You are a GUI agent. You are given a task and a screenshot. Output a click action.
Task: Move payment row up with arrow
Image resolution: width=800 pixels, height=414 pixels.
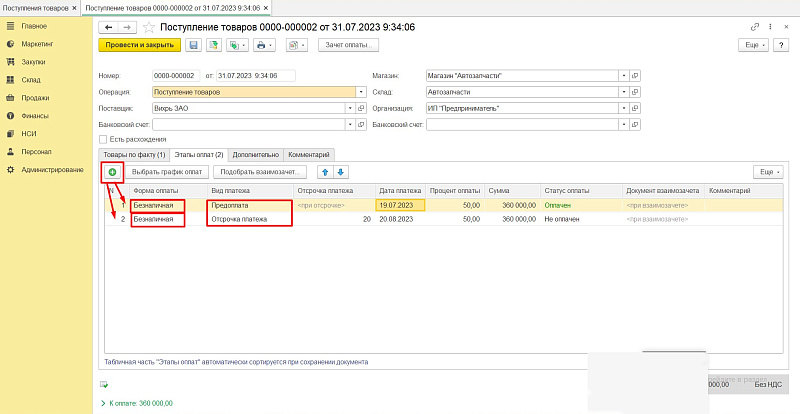[323, 172]
